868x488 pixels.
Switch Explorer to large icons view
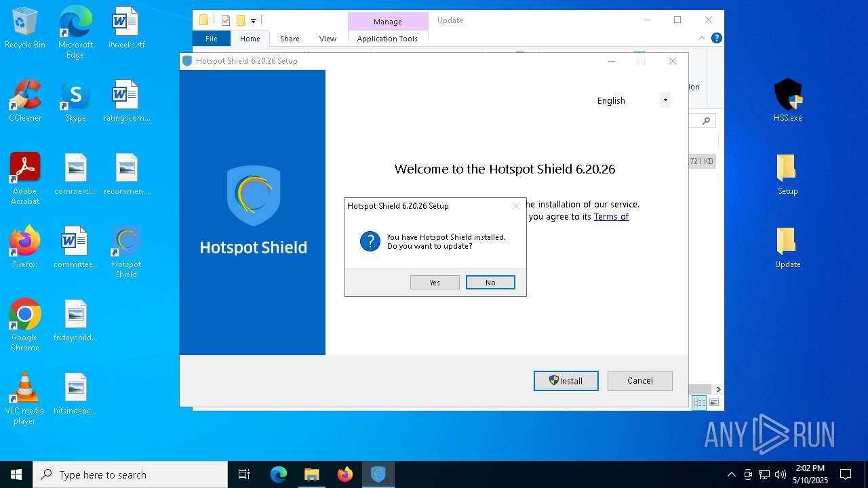pos(714,403)
